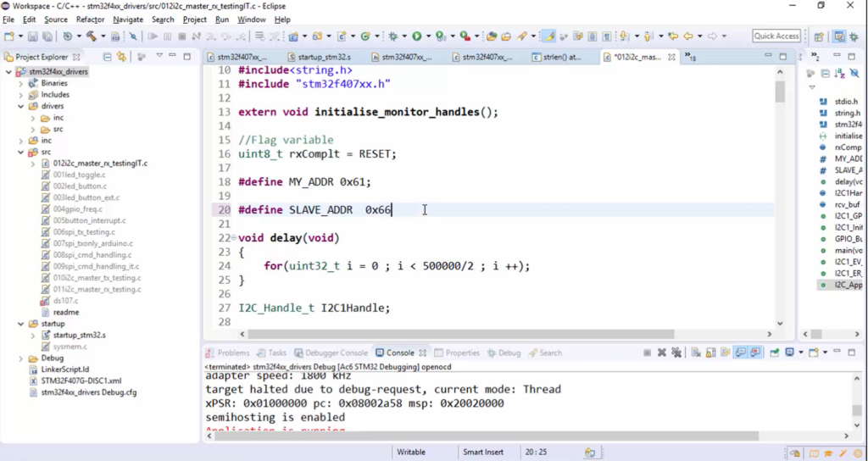Collapse all in Project Explorer
This screenshot has height=461, width=868.
click(108, 57)
